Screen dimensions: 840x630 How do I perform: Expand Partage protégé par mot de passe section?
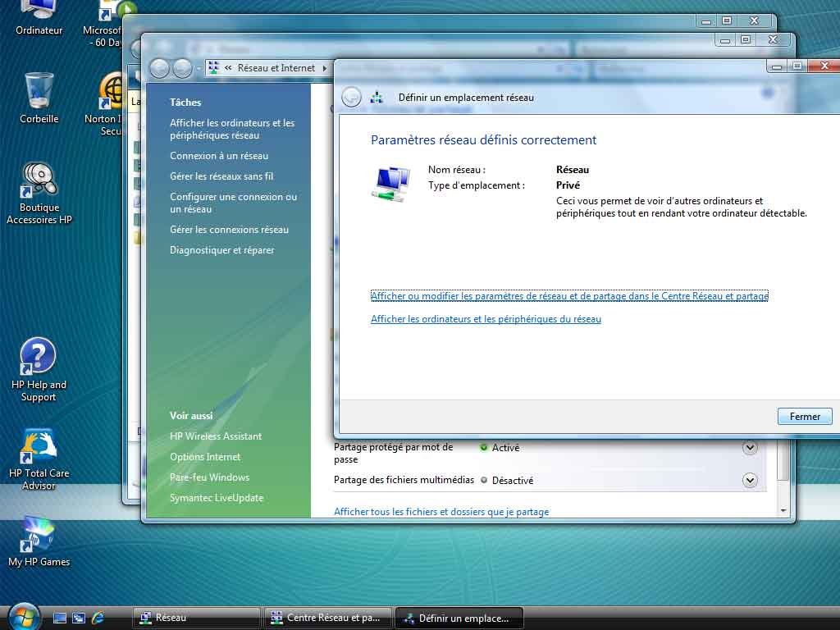[x=749, y=448]
